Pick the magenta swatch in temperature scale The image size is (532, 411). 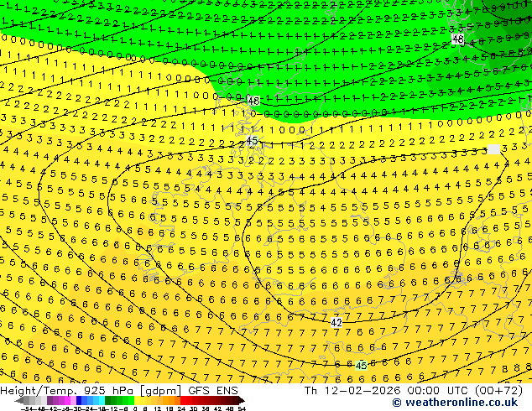[67, 401]
